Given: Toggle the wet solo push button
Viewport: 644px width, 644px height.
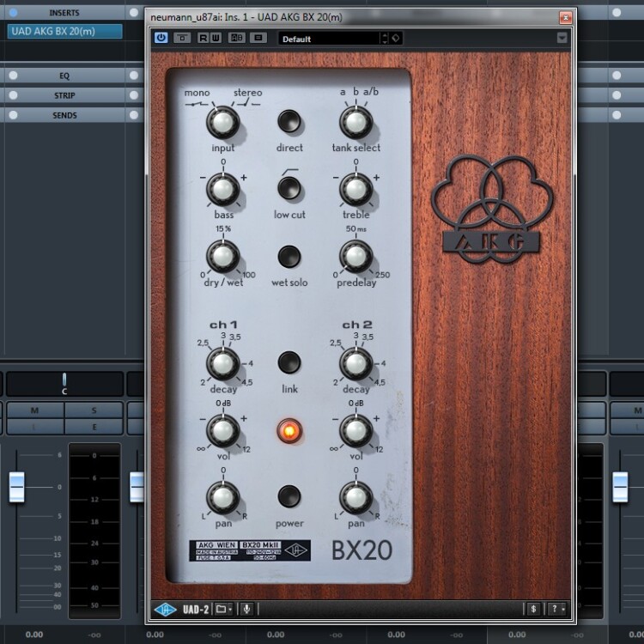Looking at the screenshot, I should tap(289, 257).
